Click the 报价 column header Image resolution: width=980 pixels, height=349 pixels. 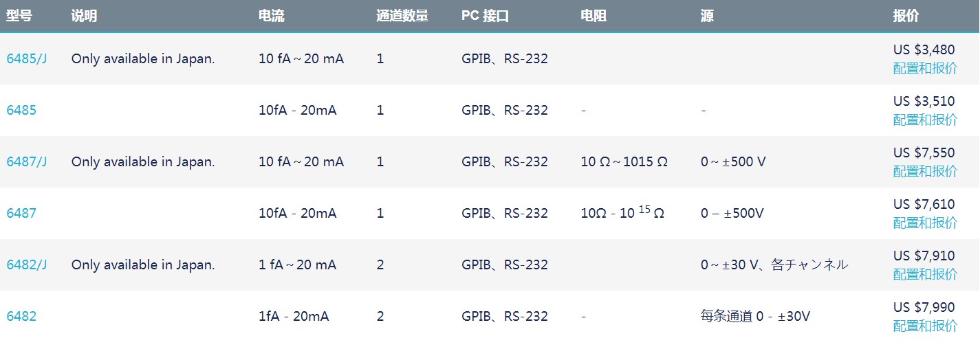(x=906, y=16)
